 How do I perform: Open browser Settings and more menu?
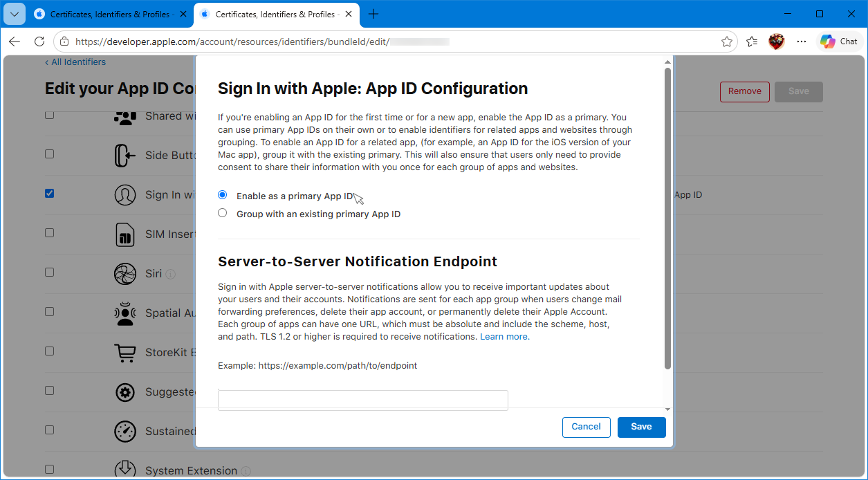(x=802, y=41)
